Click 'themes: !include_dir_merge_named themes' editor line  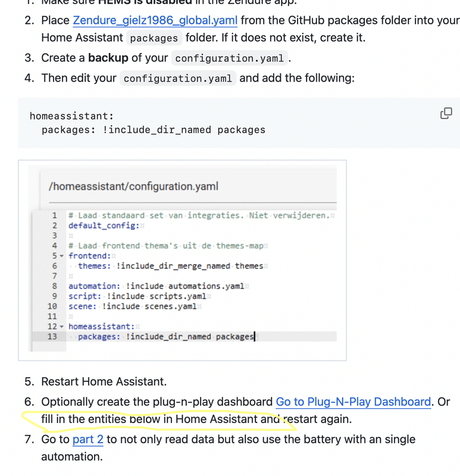[171, 266]
